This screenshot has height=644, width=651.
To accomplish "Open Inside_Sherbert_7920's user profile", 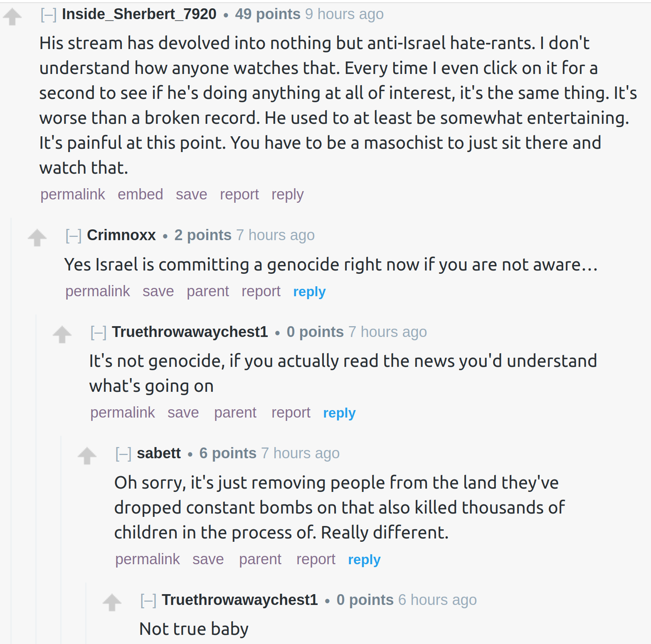I will (x=139, y=14).
